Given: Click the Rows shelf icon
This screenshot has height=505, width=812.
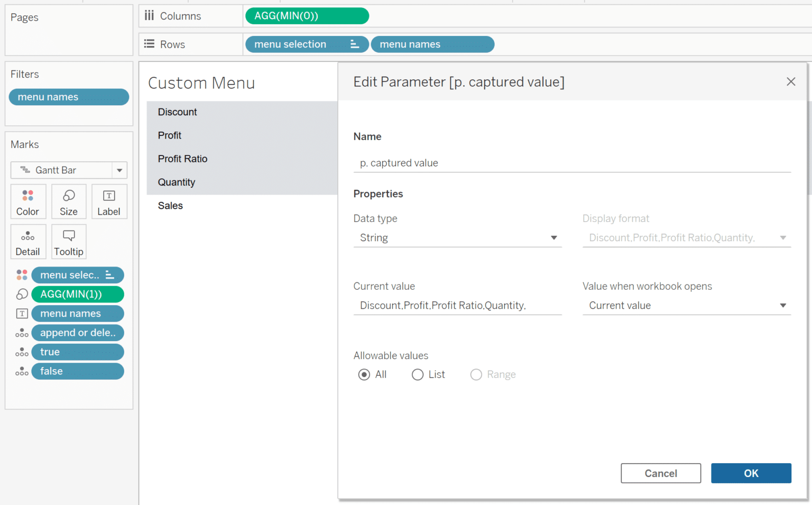Looking at the screenshot, I should pyautogui.click(x=150, y=44).
